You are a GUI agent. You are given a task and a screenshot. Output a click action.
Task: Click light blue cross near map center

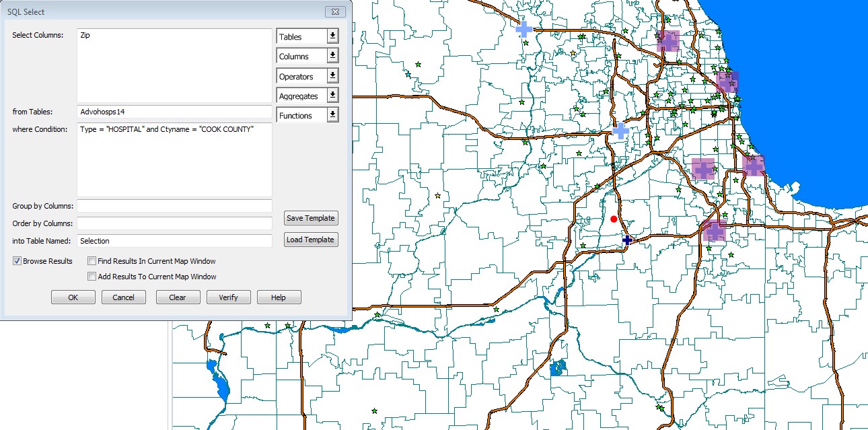[620, 131]
